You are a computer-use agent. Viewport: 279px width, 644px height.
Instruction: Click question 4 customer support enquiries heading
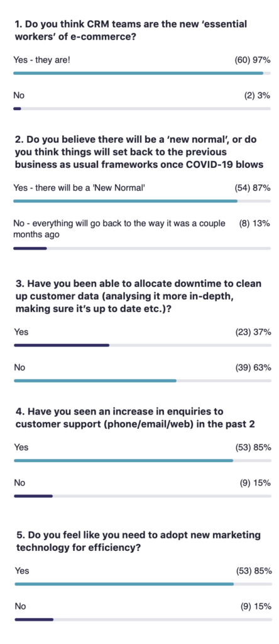(x=135, y=418)
